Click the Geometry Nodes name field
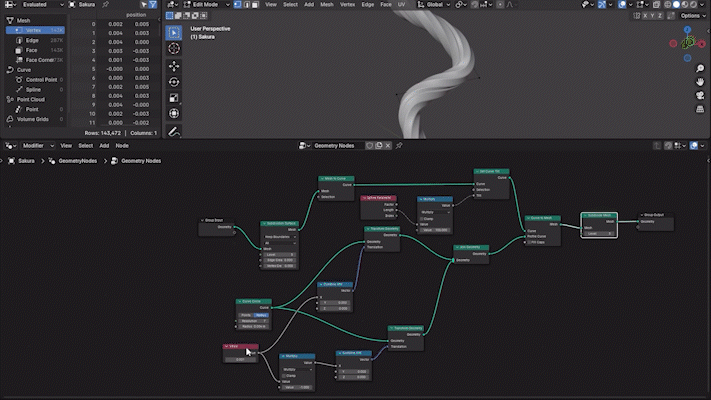The height and width of the screenshot is (400, 711). pos(337,145)
